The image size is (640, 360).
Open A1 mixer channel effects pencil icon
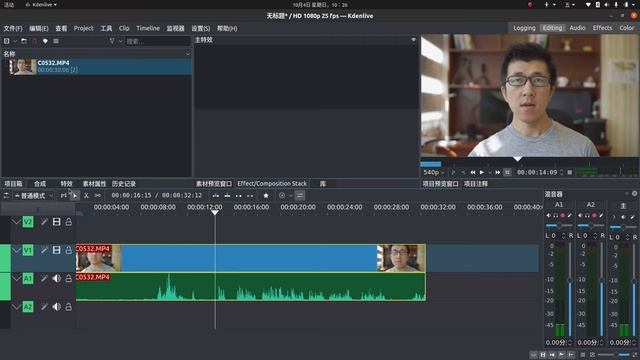coord(570,216)
